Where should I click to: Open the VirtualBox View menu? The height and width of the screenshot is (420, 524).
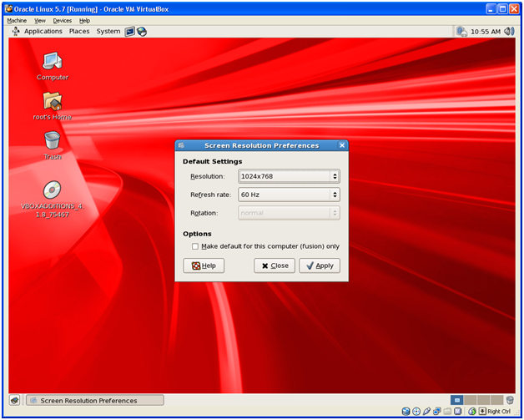[40, 21]
